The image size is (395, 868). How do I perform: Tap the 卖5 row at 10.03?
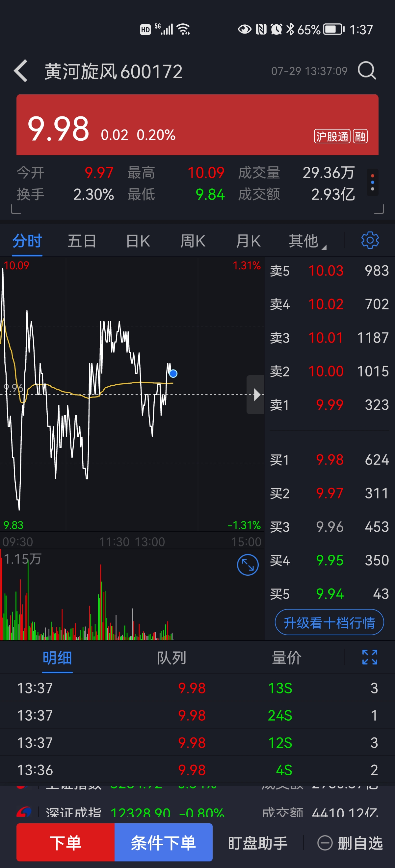tap(329, 271)
